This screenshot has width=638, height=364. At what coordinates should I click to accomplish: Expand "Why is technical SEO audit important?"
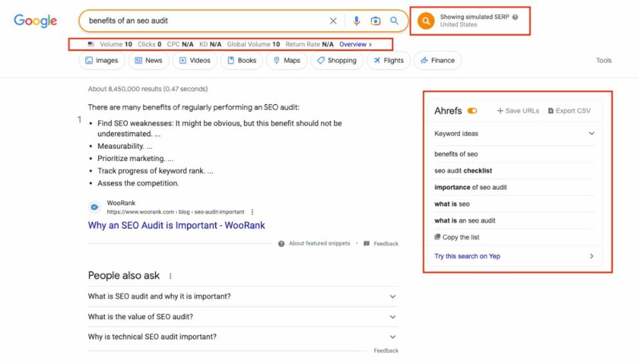tap(393, 337)
